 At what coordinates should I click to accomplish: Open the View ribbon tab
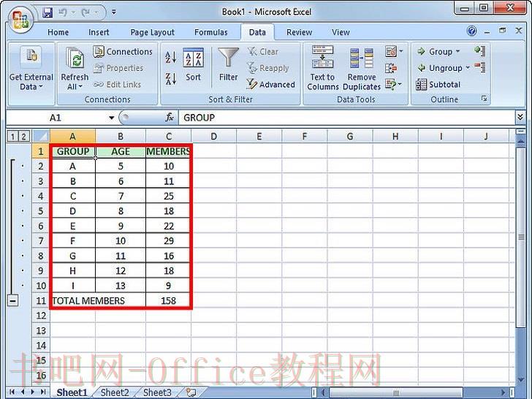point(341,32)
